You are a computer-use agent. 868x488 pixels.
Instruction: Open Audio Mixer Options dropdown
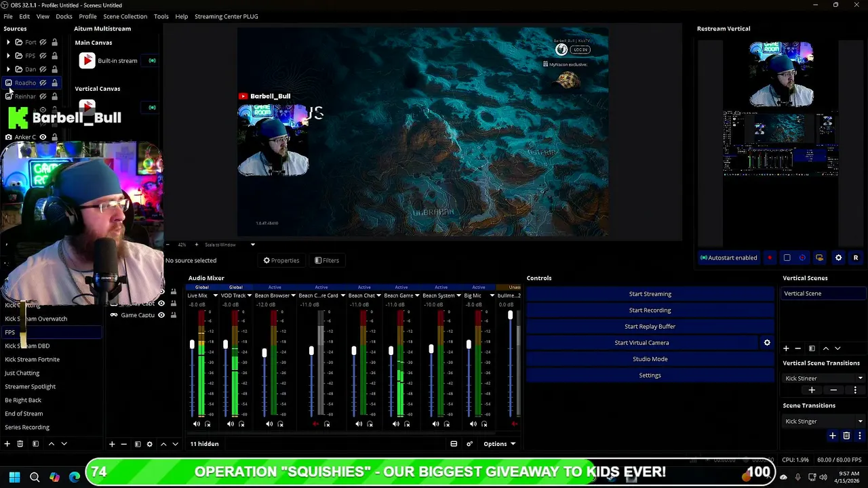point(499,444)
